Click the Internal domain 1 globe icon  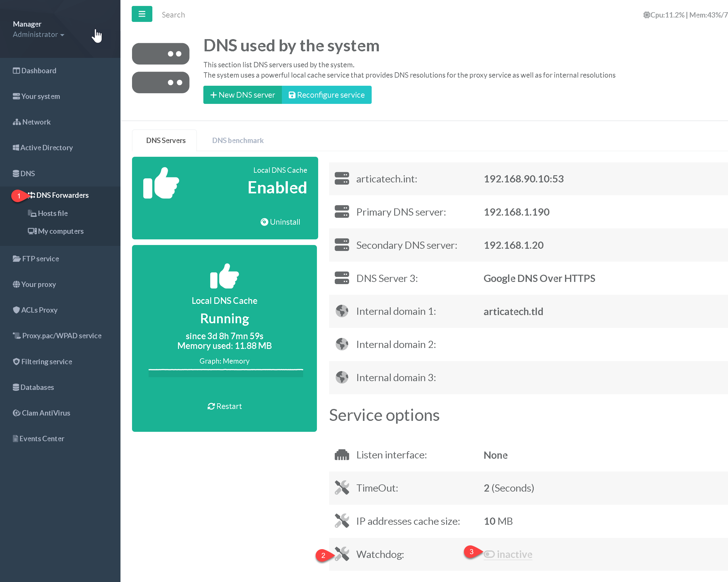click(x=342, y=311)
